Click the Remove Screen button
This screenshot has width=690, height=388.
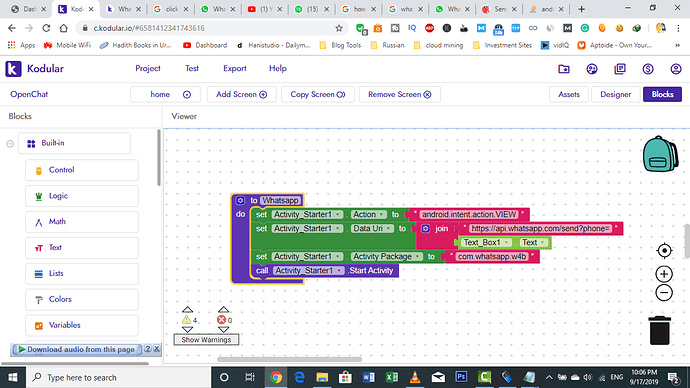point(400,95)
